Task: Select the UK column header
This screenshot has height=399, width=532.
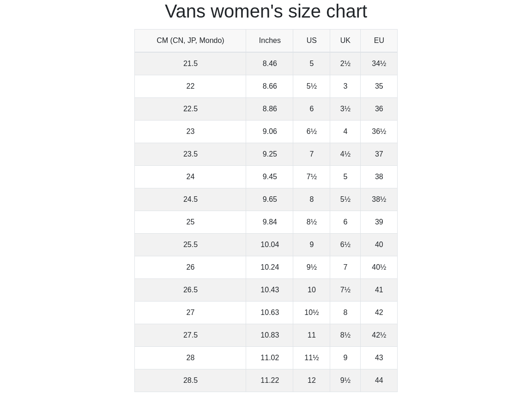Action: coord(345,41)
